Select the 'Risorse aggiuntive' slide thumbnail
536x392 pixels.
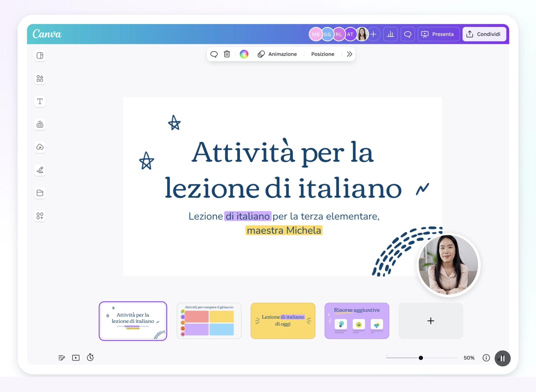357,321
